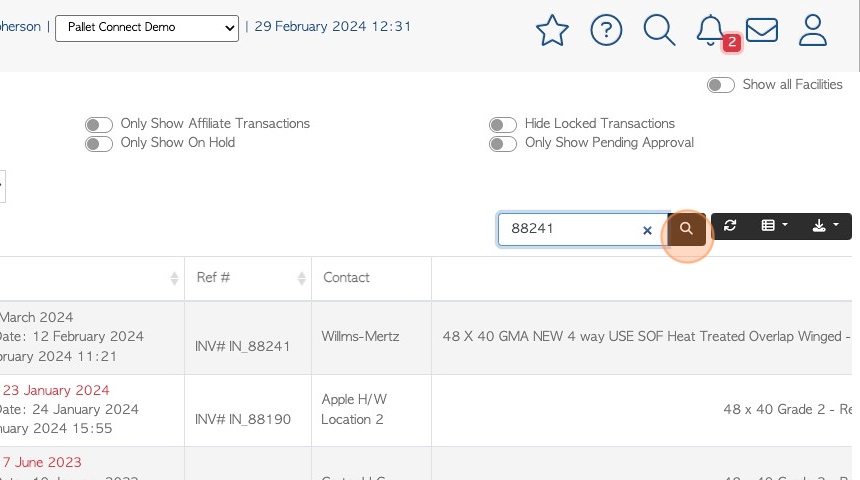The height and width of the screenshot is (480, 860).
Task: Open invoice INV# IN_88241
Action: [242, 346]
